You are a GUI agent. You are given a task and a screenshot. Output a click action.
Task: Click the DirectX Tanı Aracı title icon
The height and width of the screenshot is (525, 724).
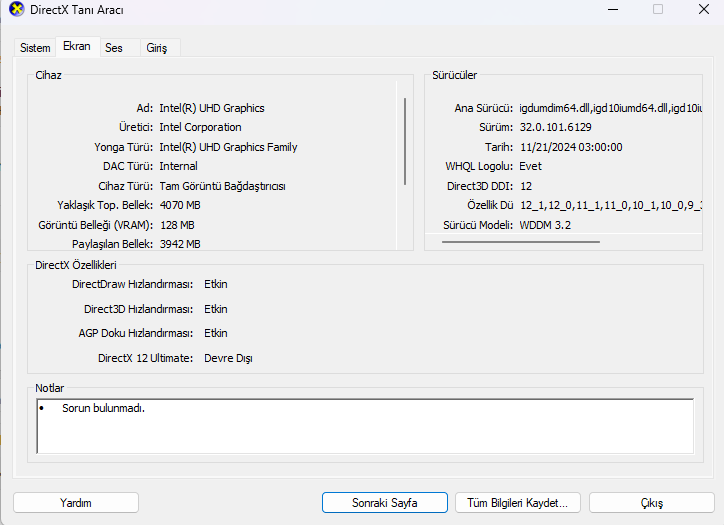click(17, 9)
